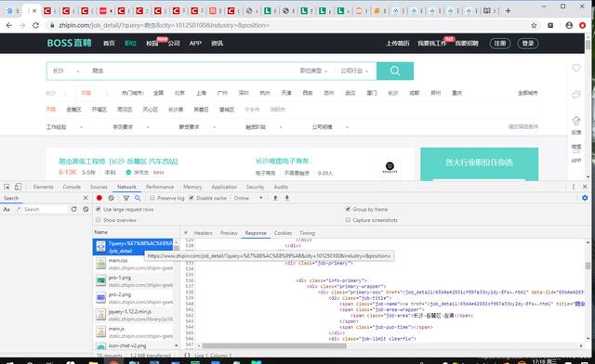Open a new browser tab with plus

pyautogui.click(x=509, y=11)
